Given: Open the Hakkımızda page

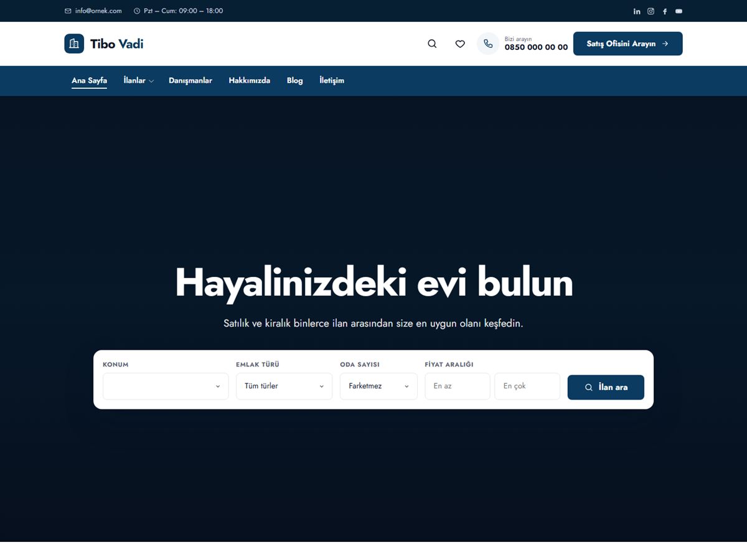Looking at the screenshot, I should click(x=250, y=80).
